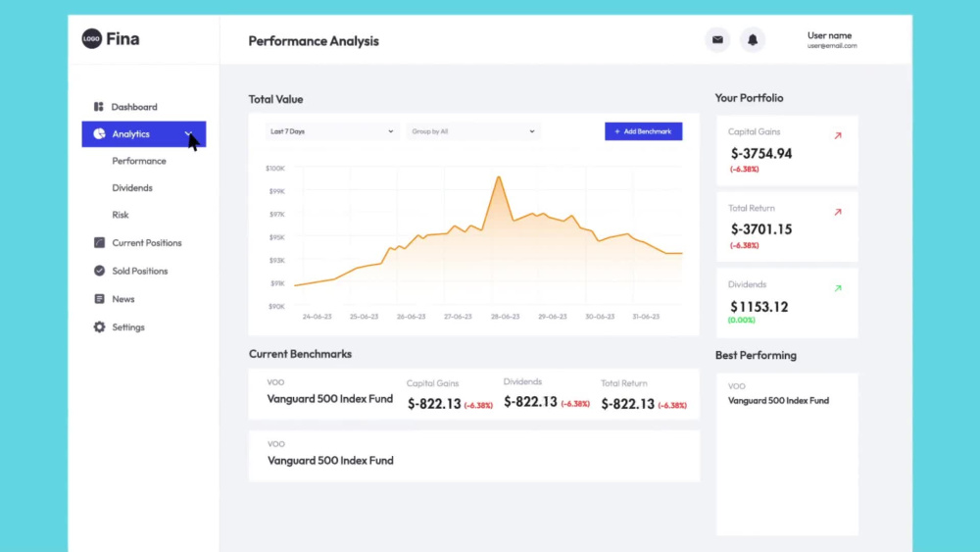Click the Dashboard grid icon
The height and width of the screenshot is (552, 980).
coord(99,107)
